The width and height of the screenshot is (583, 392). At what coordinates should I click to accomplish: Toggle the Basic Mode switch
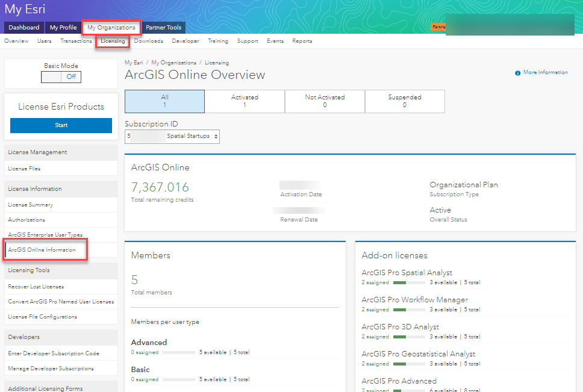(61, 77)
